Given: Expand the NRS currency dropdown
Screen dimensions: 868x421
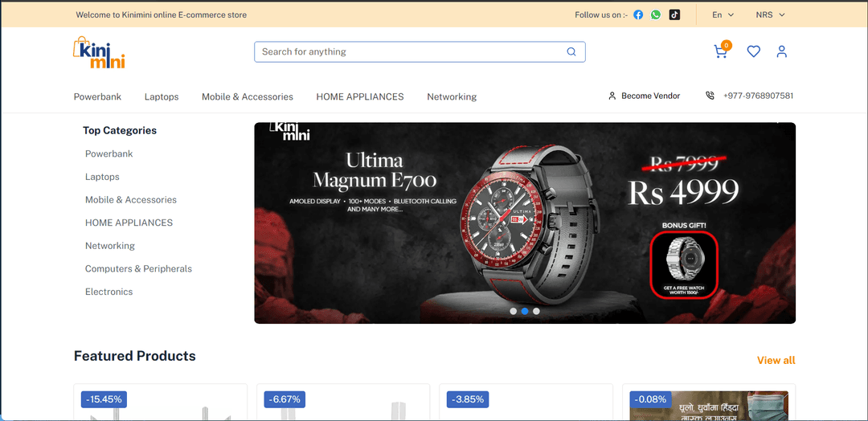Looking at the screenshot, I should [770, 14].
